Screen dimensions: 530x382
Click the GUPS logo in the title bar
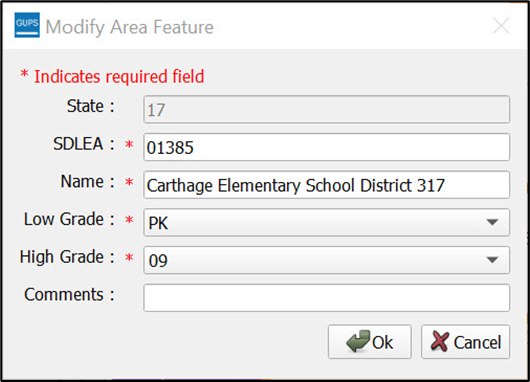coord(27,25)
